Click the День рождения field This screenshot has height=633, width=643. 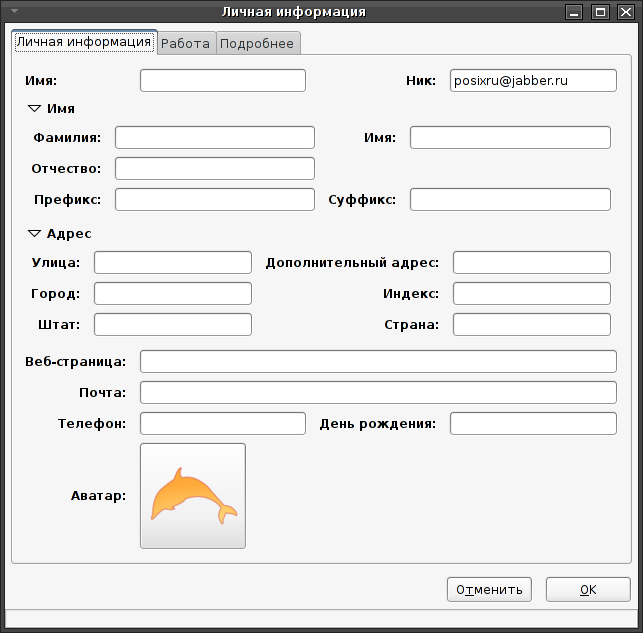tap(533, 424)
